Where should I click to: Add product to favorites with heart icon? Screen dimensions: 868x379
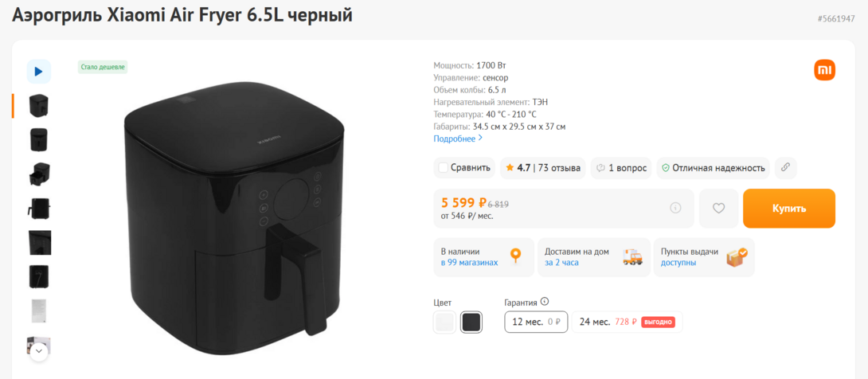pos(718,209)
